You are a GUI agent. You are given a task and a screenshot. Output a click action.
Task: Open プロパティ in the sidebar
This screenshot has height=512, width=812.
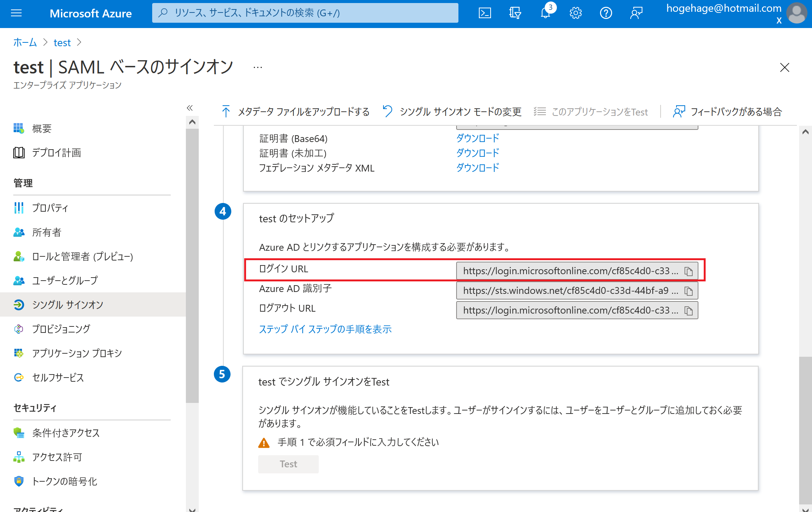93,208
